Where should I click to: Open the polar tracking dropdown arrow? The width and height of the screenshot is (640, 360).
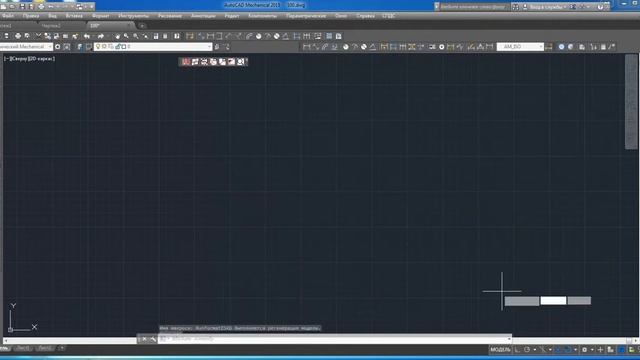(534, 349)
